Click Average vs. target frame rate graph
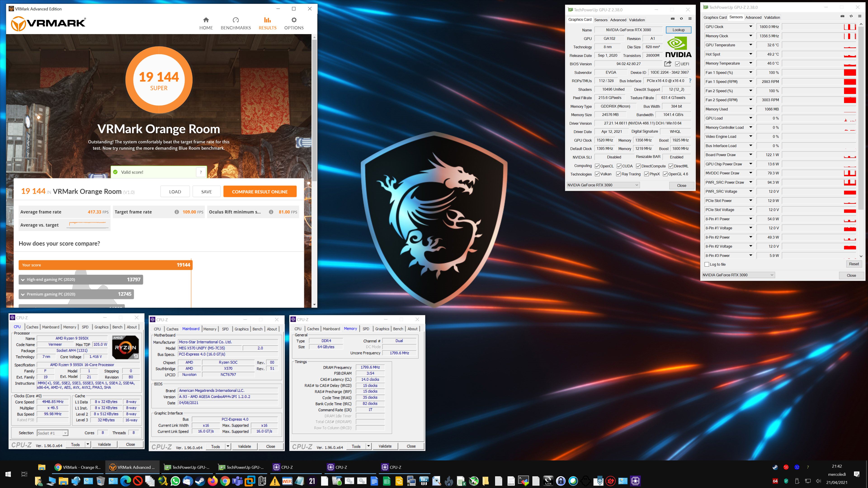The width and height of the screenshot is (868, 488). 88,225
